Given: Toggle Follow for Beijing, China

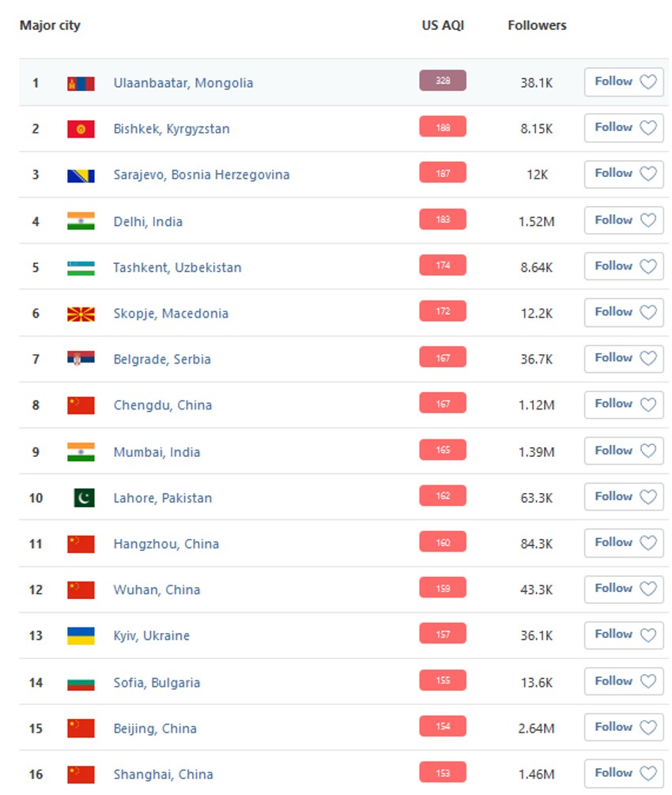Looking at the screenshot, I should pyautogui.click(x=624, y=727).
